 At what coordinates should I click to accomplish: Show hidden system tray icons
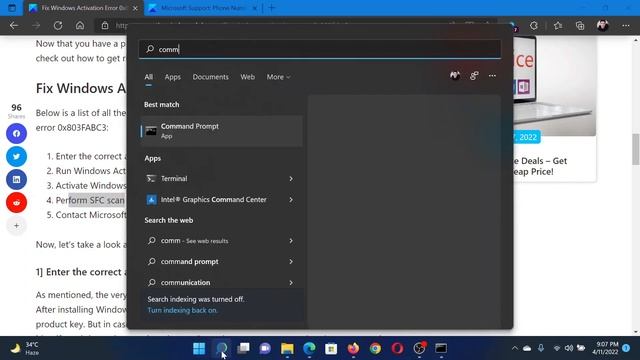pos(515,348)
